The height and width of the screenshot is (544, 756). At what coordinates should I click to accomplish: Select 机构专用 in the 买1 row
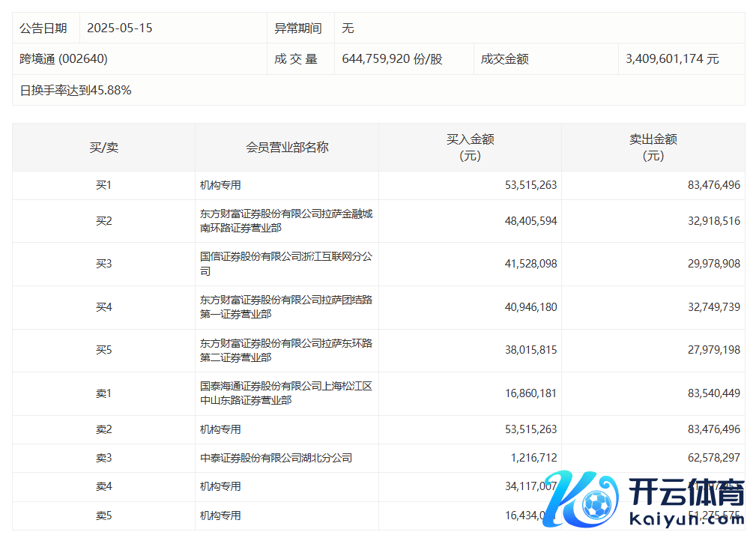click(220, 185)
